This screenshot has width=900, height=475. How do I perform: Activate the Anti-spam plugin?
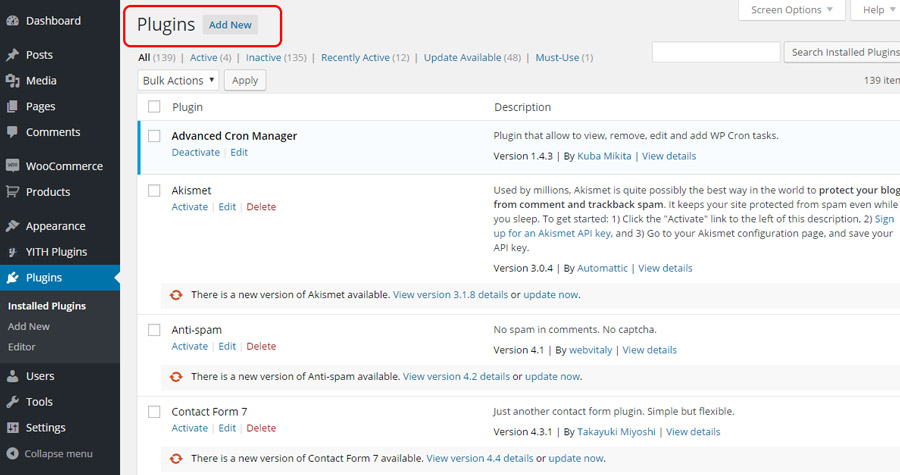click(x=189, y=346)
